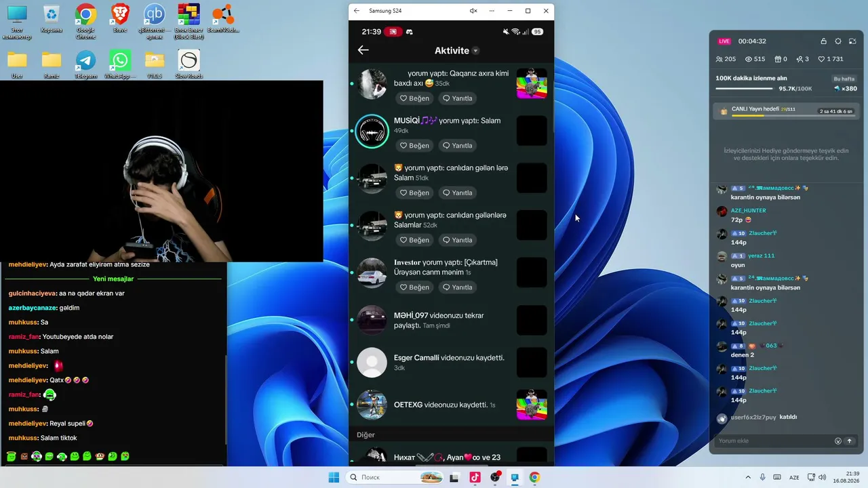The width and height of the screenshot is (868, 488).
Task: Click the new followers icon showing 3
Action: (x=800, y=60)
